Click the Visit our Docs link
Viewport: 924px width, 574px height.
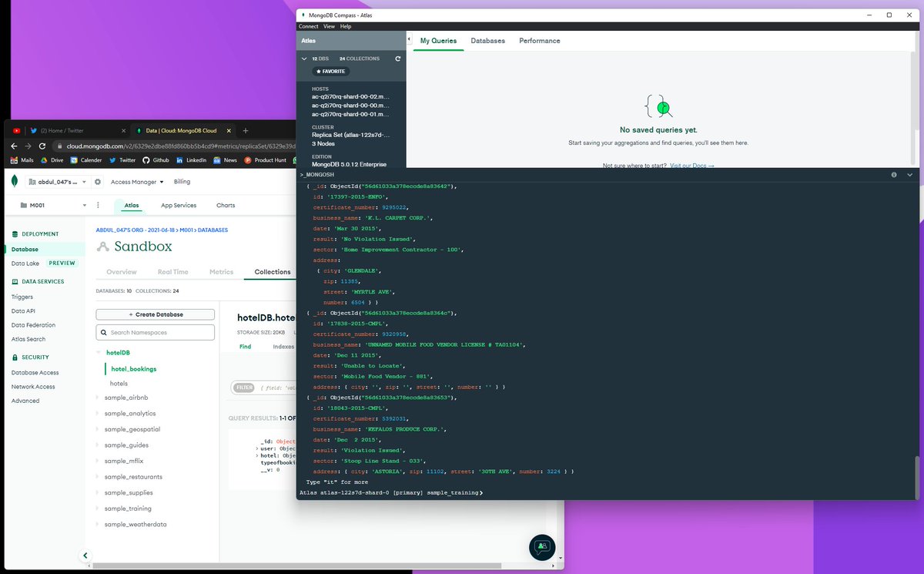point(692,166)
